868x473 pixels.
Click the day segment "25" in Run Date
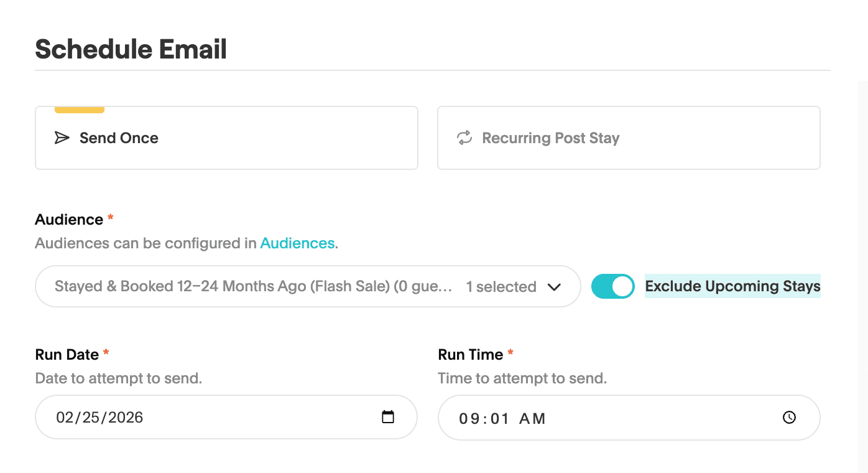click(x=91, y=418)
